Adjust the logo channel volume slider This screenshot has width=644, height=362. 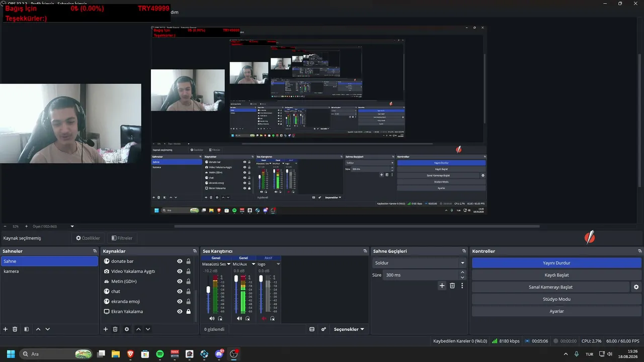point(261,279)
